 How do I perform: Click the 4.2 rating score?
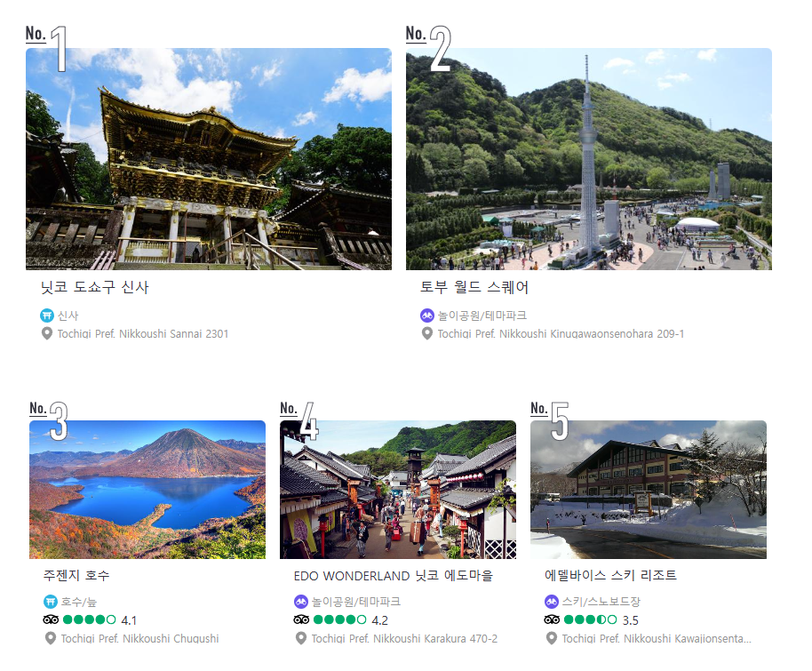tap(379, 620)
